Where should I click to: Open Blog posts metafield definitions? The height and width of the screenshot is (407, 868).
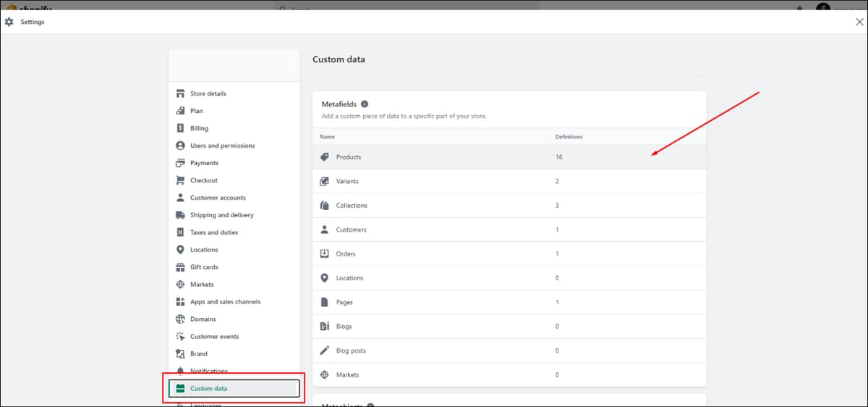coord(509,351)
